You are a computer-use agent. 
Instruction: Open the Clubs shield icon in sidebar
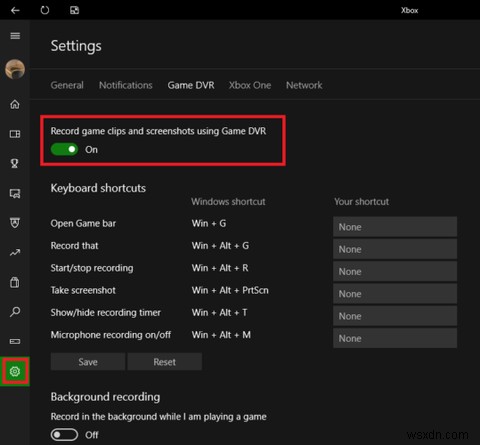pyautogui.click(x=15, y=223)
